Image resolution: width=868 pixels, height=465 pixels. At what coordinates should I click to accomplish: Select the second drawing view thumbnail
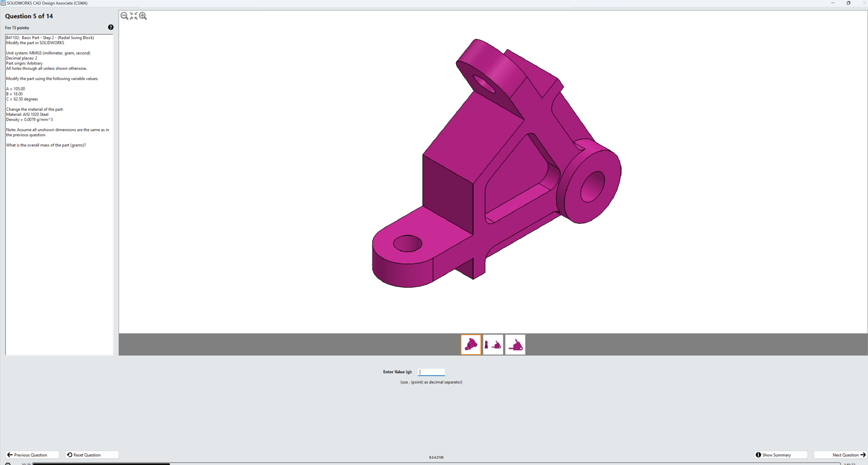coord(493,344)
